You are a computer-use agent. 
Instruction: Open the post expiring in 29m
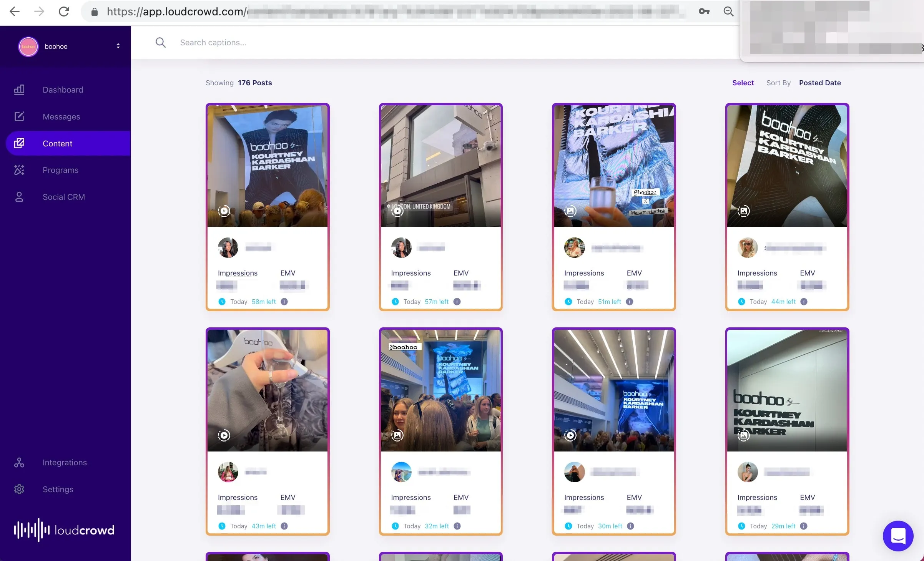click(787, 431)
